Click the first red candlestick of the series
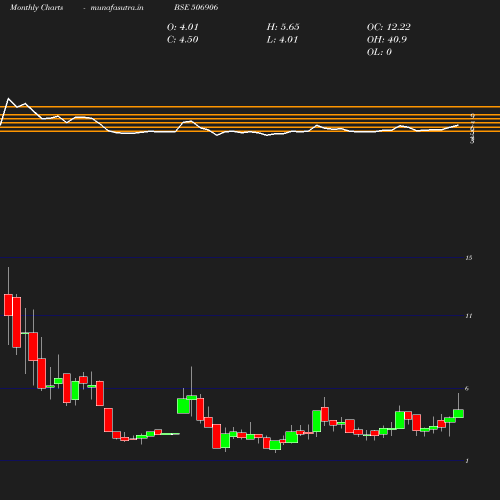This screenshot has width=500, height=500. pos(8,305)
